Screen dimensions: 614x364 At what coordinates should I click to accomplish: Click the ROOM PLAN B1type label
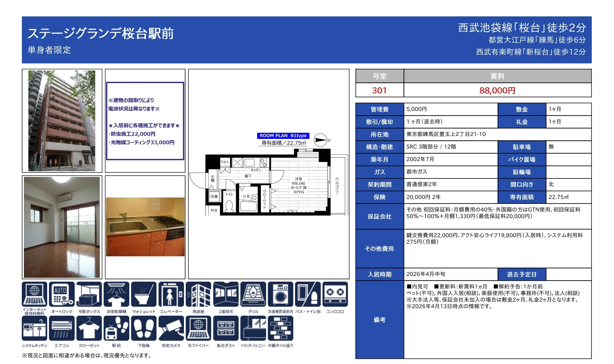[x=283, y=135]
